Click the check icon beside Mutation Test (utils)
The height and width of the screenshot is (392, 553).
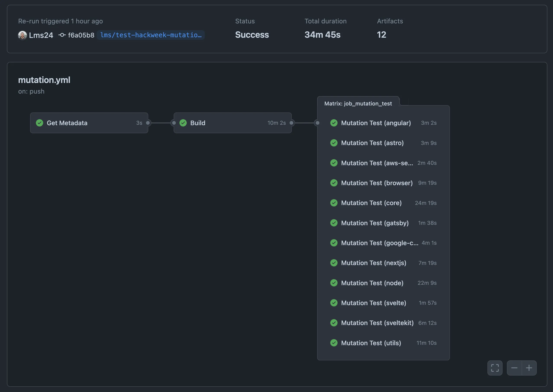point(334,343)
